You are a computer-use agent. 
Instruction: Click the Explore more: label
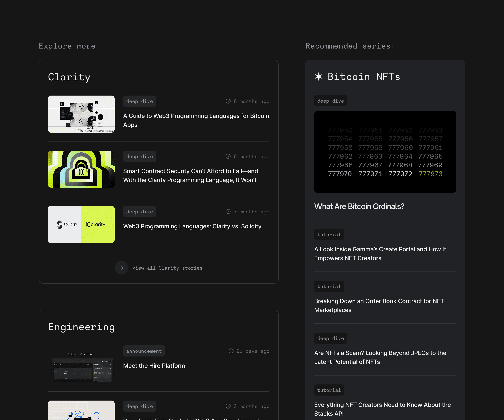pyautogui.click(x=69, y=46)
